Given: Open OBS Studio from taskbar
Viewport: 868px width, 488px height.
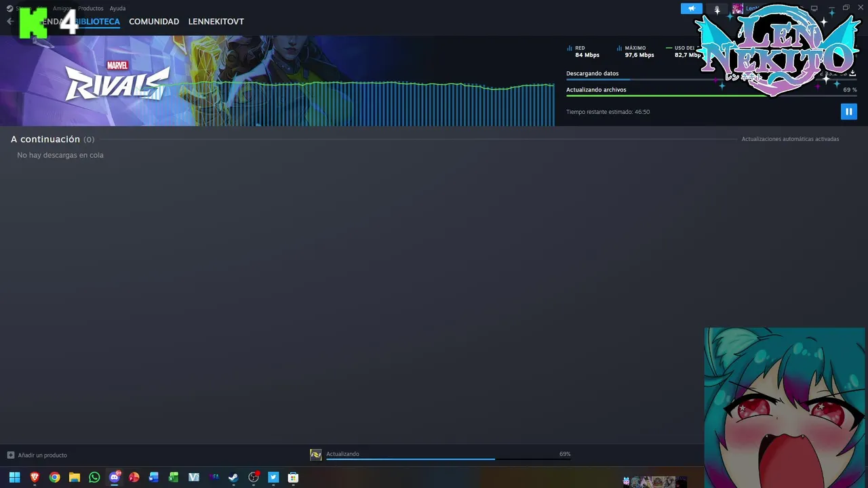Looking at the screenshot, I should [x=254, y=477].
